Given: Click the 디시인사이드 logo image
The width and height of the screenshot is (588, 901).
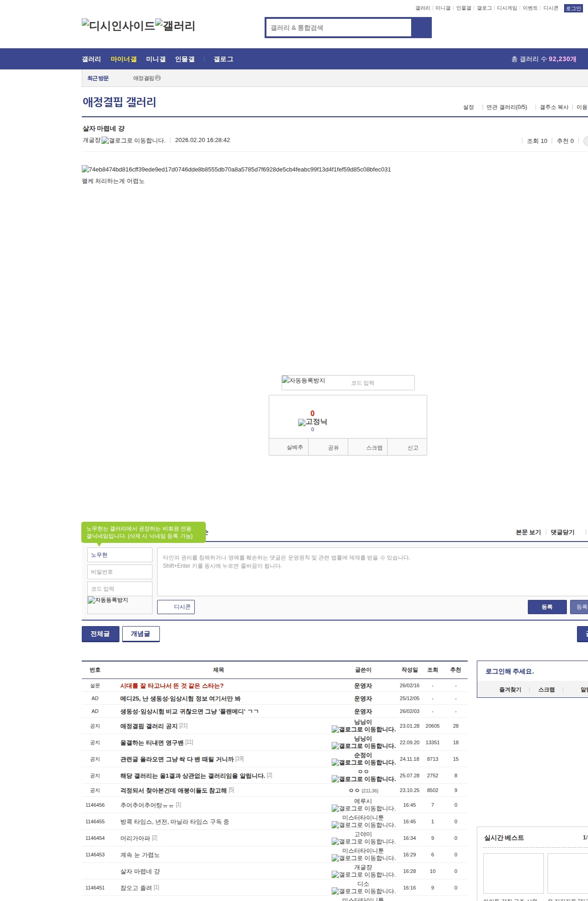Looking at the screenshot, I should point(119,26).
